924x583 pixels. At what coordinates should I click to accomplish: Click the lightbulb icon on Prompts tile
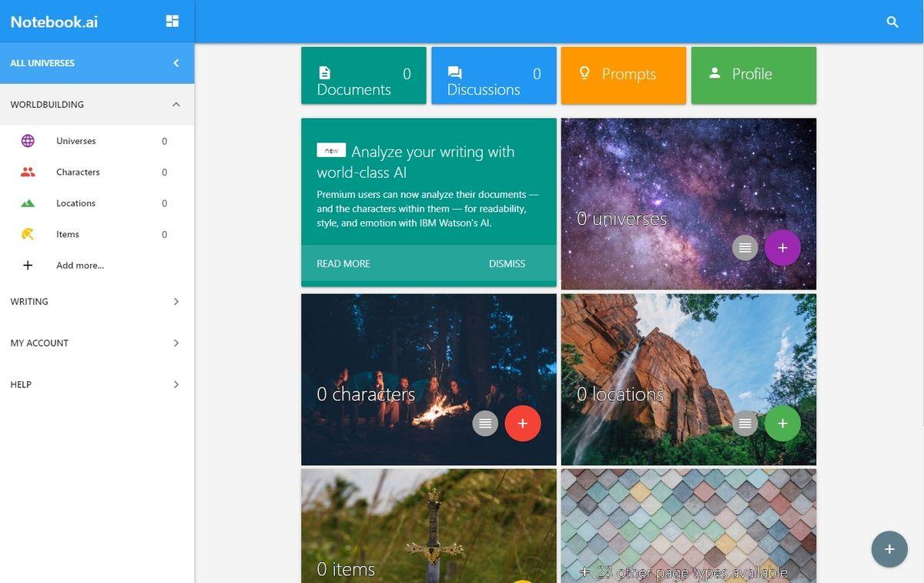click(584, 73)
